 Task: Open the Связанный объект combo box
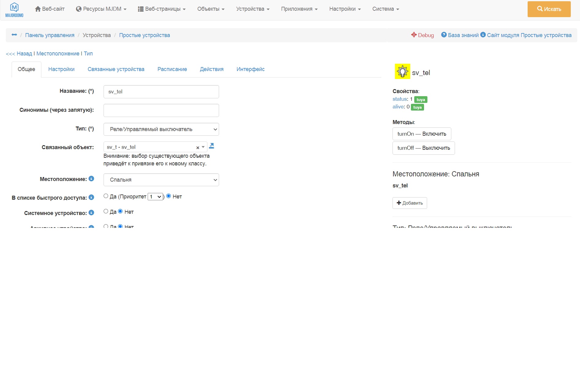point(155,147)
